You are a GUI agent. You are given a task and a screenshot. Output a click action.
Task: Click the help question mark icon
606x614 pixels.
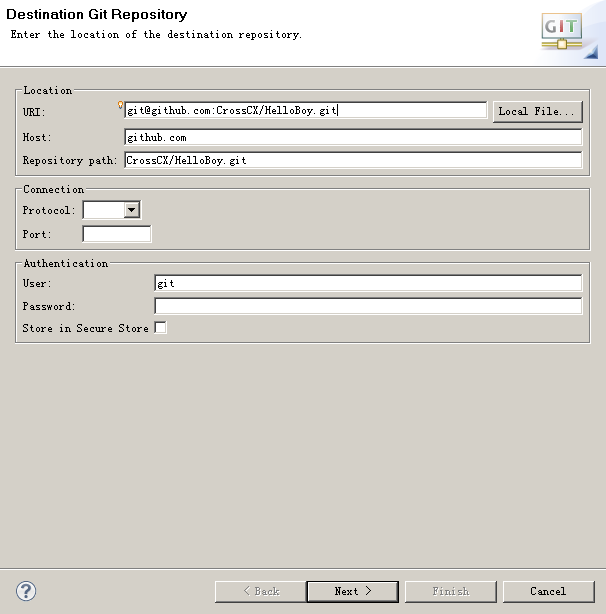26,591
